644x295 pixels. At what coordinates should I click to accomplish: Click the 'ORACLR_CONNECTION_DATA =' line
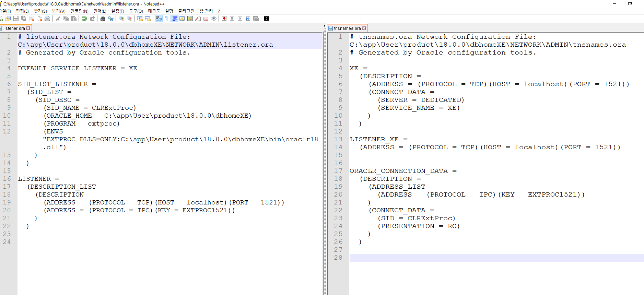tap(403, 171)
